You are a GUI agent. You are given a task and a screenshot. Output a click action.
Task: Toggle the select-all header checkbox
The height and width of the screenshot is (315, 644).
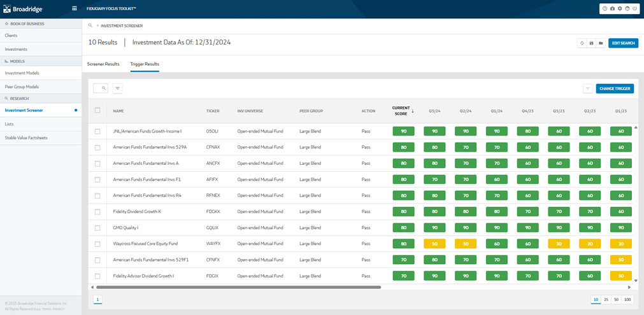[x=97, y=110]
